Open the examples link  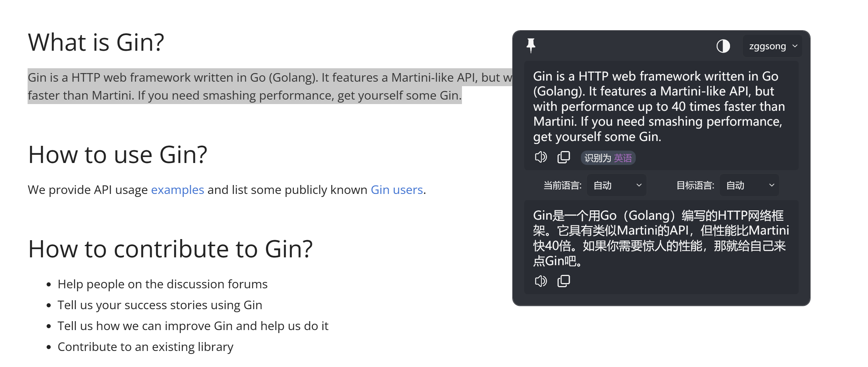pos(177,190)
